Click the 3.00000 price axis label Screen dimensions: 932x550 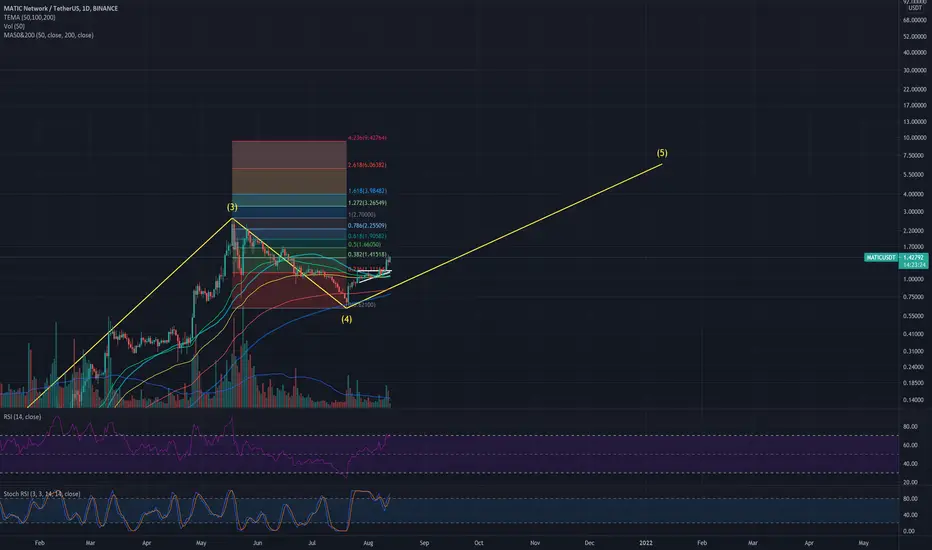click(915, 212)
